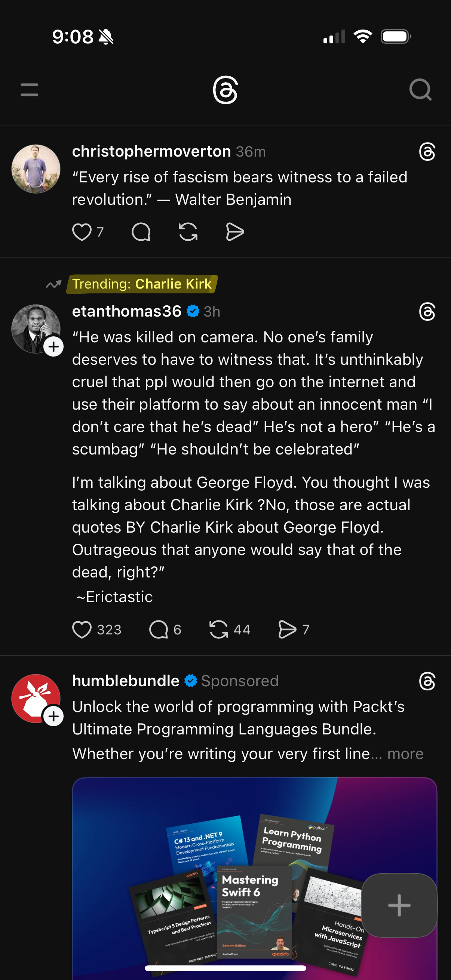Reply to christophermoverton's post
This screenshot has width=451, height=980.
pyautogui.click(x=141, y=232)
